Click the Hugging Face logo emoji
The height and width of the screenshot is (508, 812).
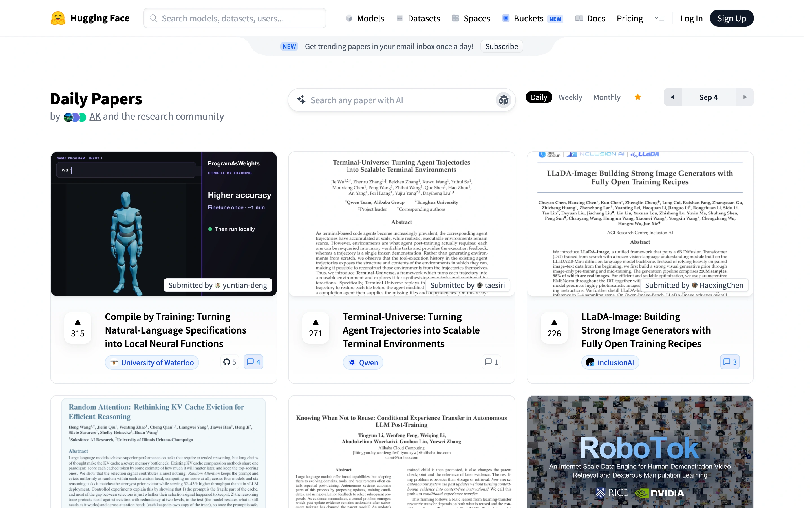[x=58, y=18]
